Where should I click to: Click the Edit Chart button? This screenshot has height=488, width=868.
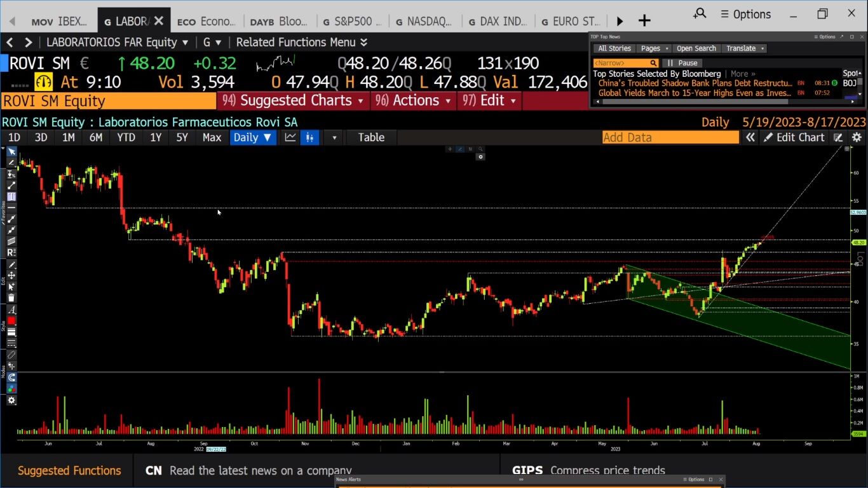click(794, 137)
